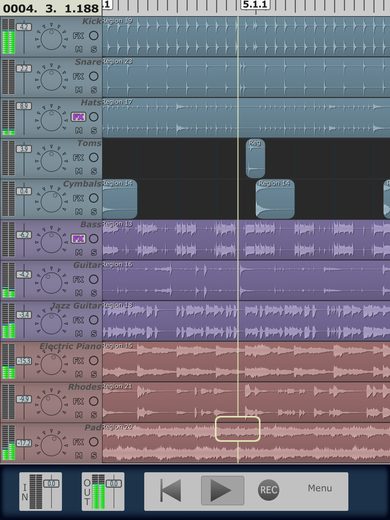Click the Pad track volume fader

click(24, 443)
